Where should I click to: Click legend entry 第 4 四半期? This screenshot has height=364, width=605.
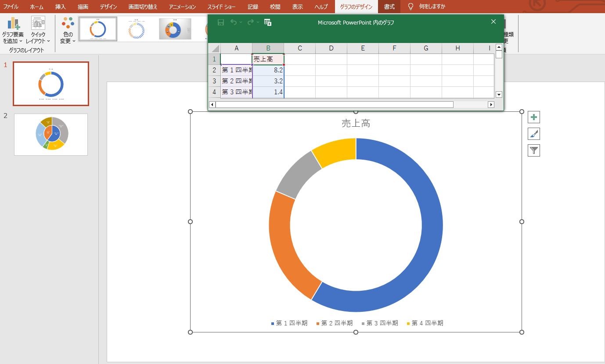point(425,323)
